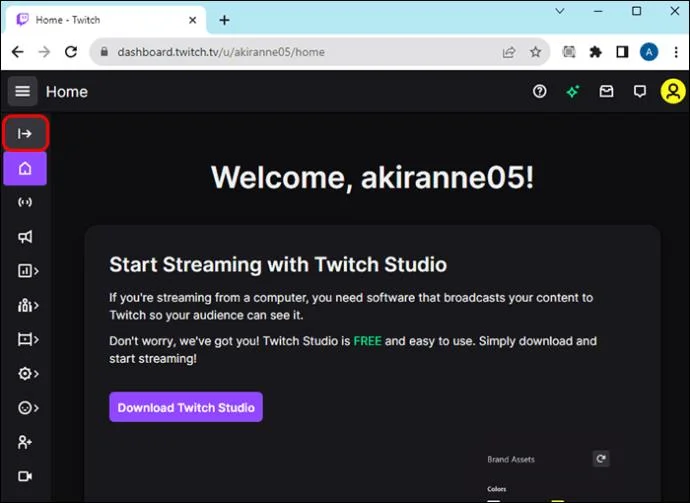Open the yellow user avatar menu
This screenshot has width=690, height=503.
672,92
